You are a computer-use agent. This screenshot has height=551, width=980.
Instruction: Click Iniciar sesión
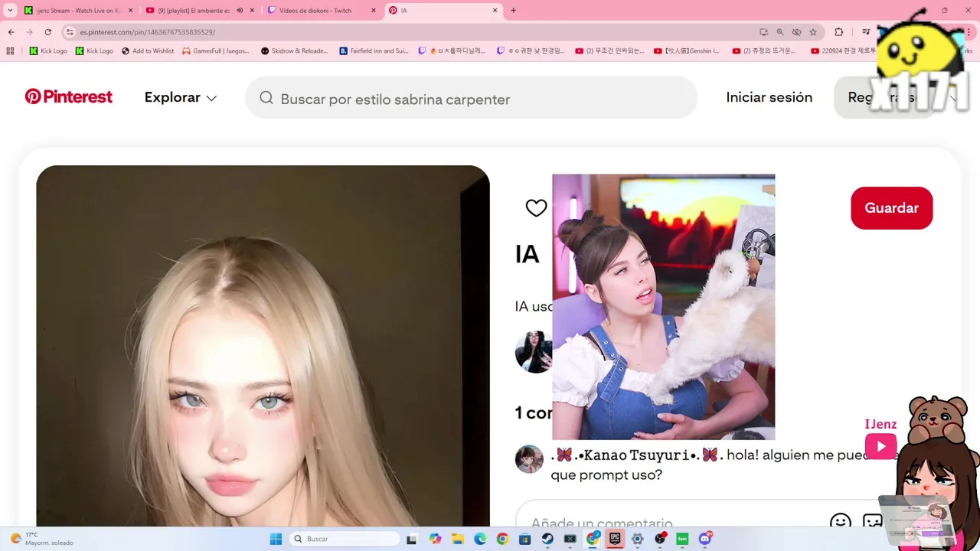coord(769,97)
